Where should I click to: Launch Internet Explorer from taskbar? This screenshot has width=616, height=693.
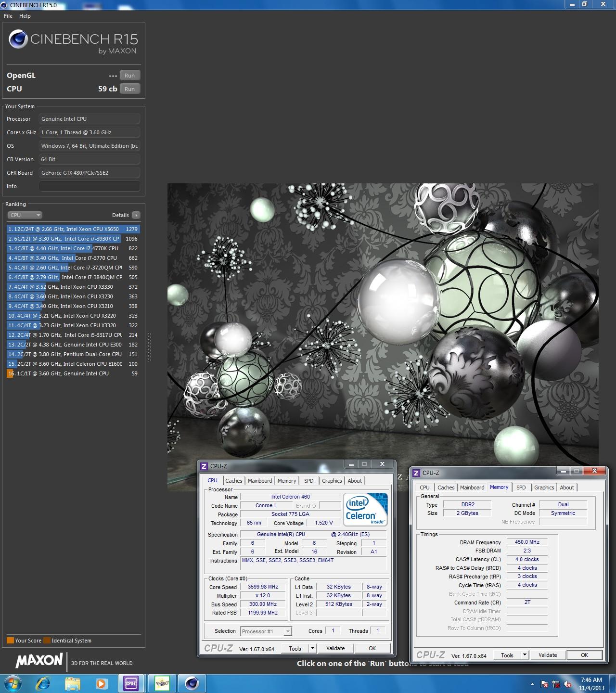point(43,683)
